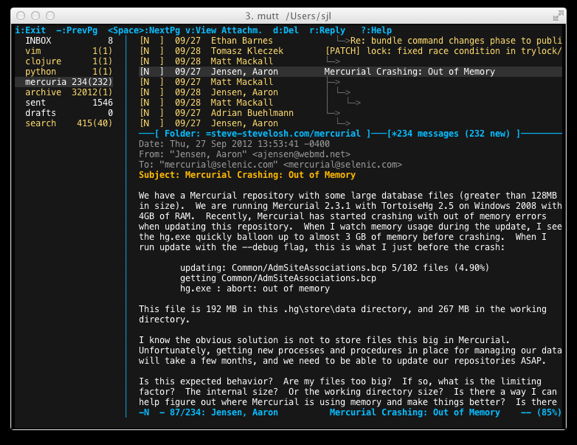Click ajensen@webmd.net sender address
The image size is (577, 445).
pyautogui.click(x=301, y=154)
